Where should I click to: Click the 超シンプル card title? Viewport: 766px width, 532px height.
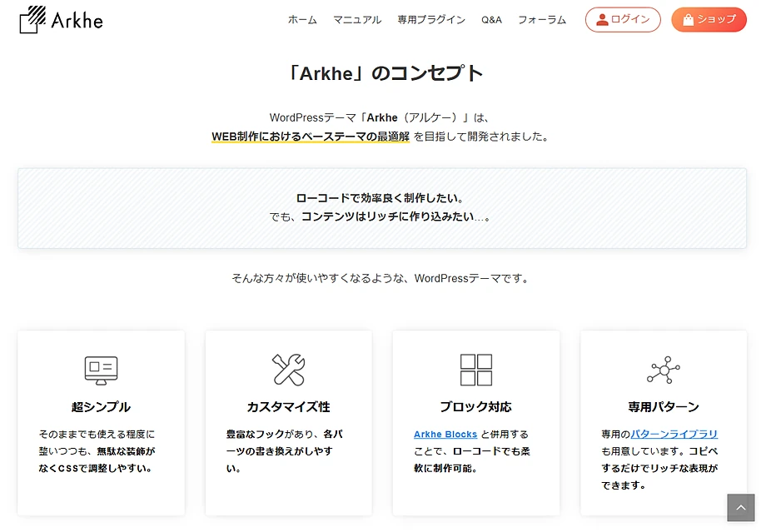click(101, 407)
